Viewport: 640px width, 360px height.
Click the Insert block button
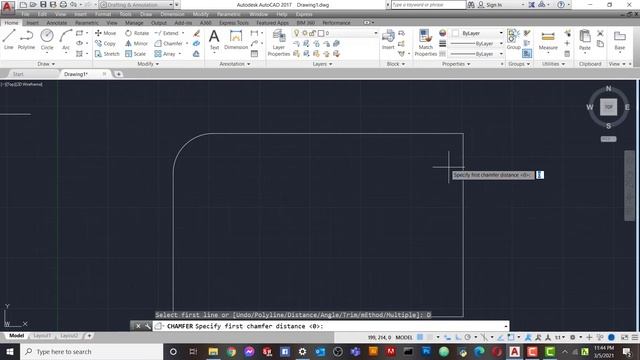(x=388, y=39)
